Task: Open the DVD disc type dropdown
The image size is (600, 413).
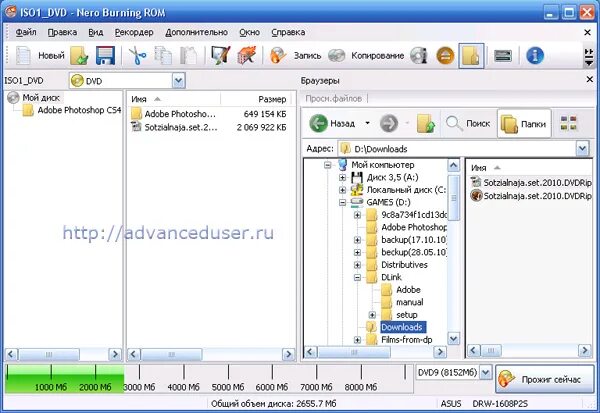Action: 179,81
